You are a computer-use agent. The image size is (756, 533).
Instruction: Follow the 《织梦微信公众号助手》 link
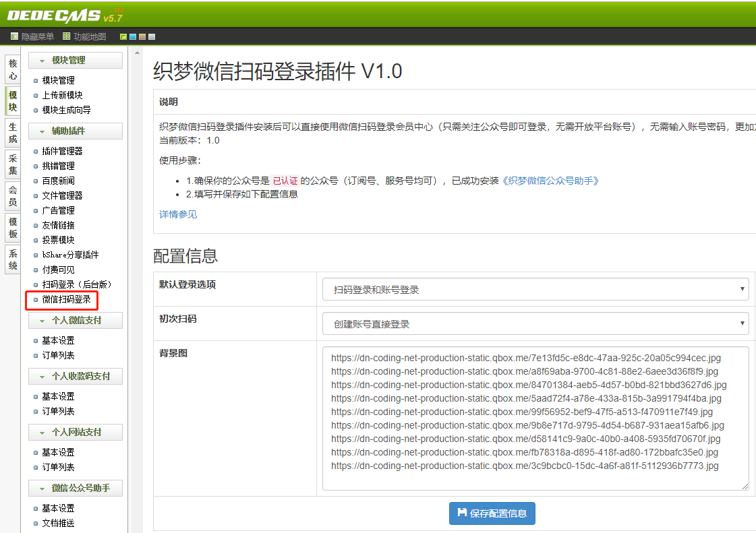(550, 181)
